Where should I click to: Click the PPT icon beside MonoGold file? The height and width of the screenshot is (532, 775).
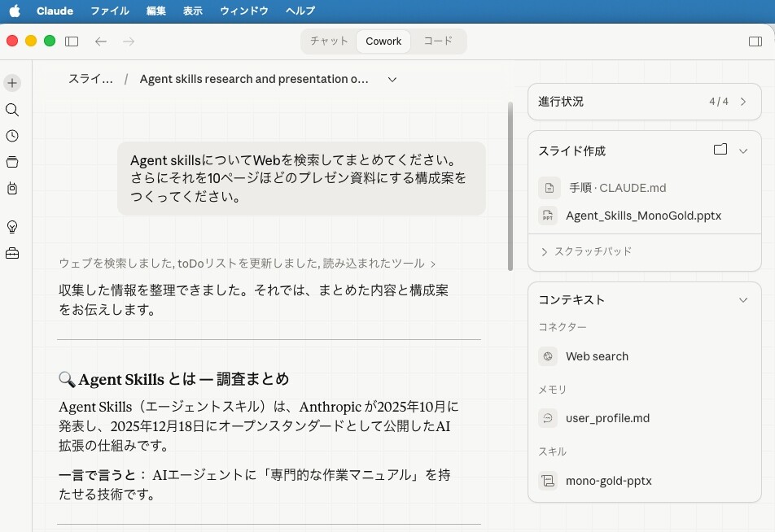548,216
